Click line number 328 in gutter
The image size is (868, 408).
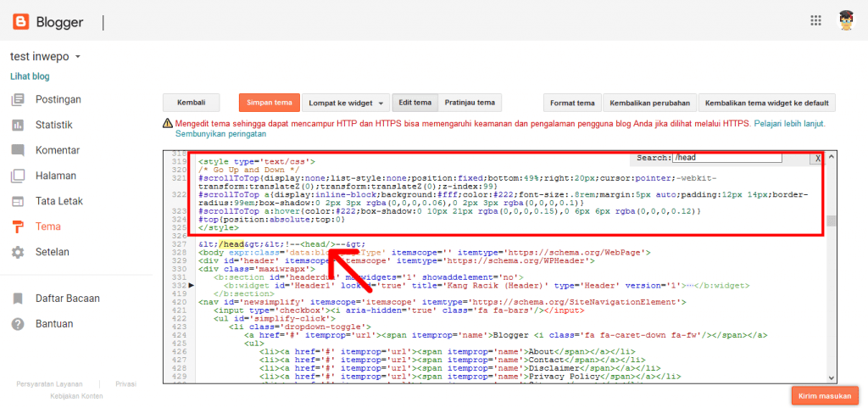point(179,253)
